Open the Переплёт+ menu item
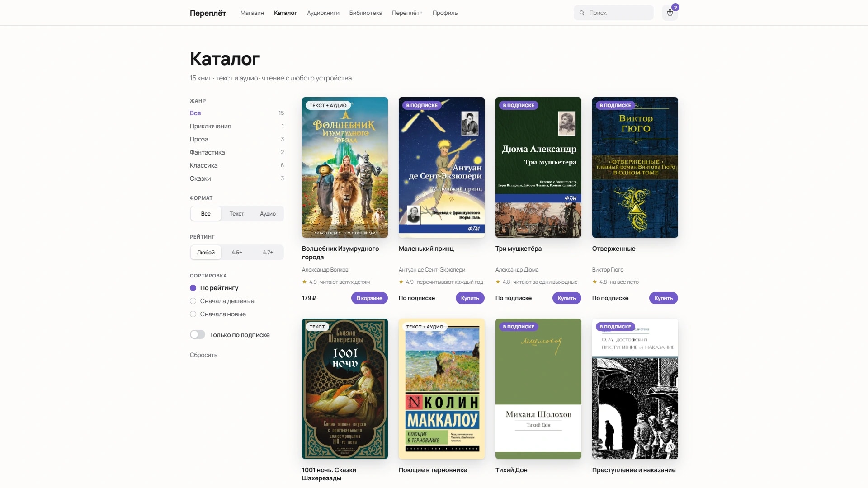This screenshot has width=868, height=488. pyautogui.click(x=407, y=13)
